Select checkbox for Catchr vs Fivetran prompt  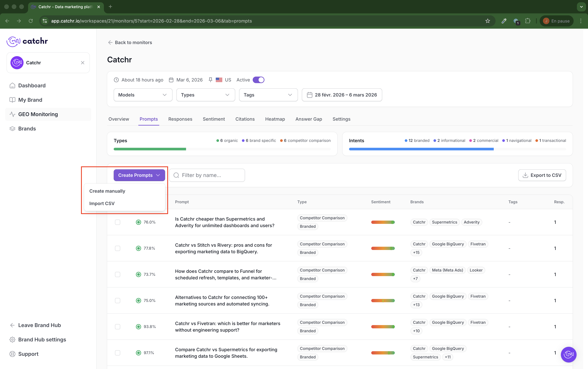tap(118, 327)
